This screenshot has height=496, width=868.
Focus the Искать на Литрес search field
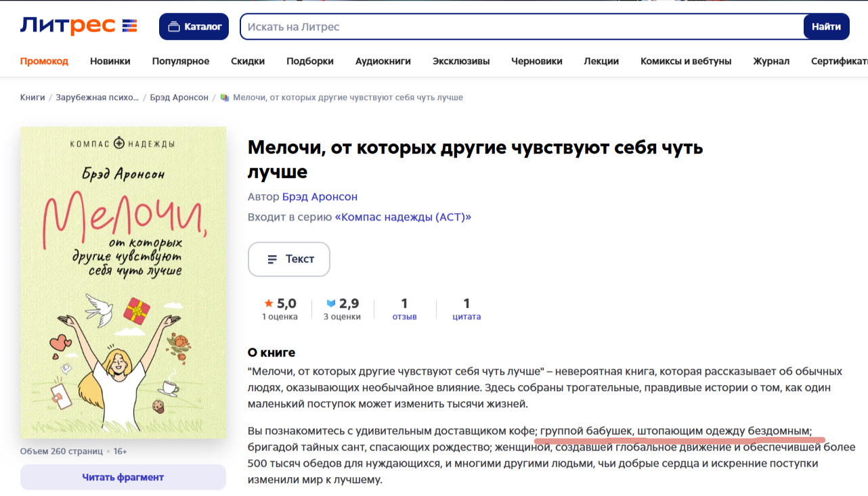click(x=521, y=26)
